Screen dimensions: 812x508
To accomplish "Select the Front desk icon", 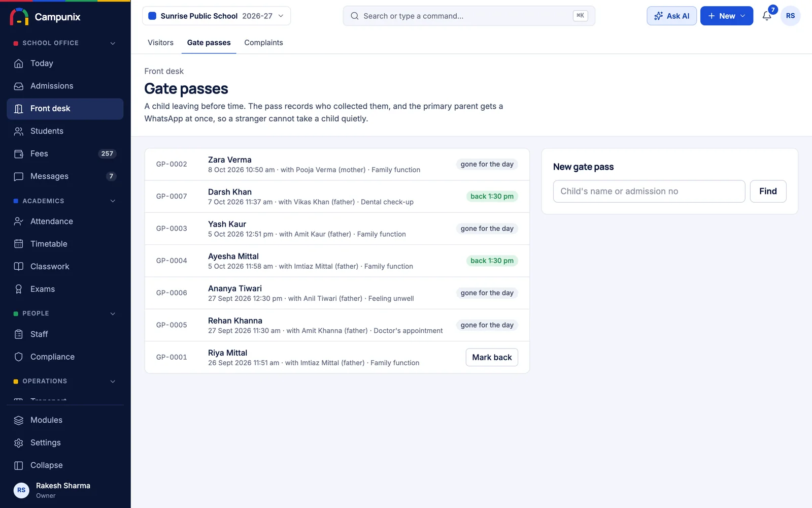I will [19, 109].
